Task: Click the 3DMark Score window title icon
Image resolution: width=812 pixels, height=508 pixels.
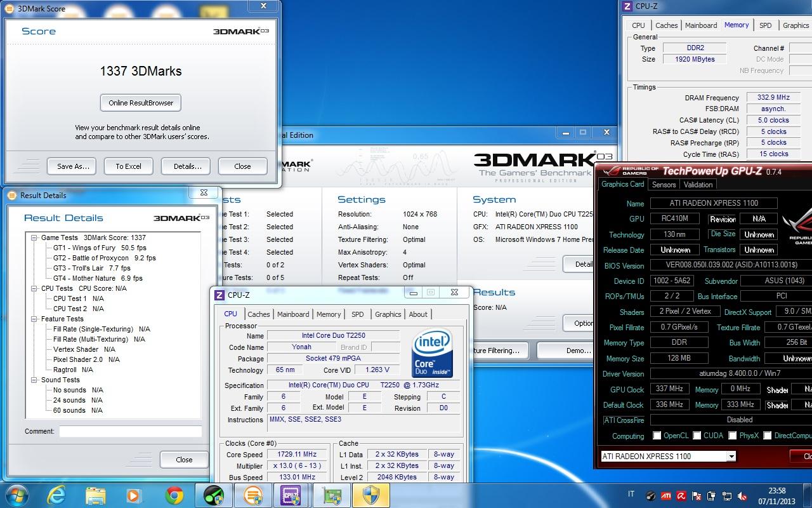Action: pos(9,9)
